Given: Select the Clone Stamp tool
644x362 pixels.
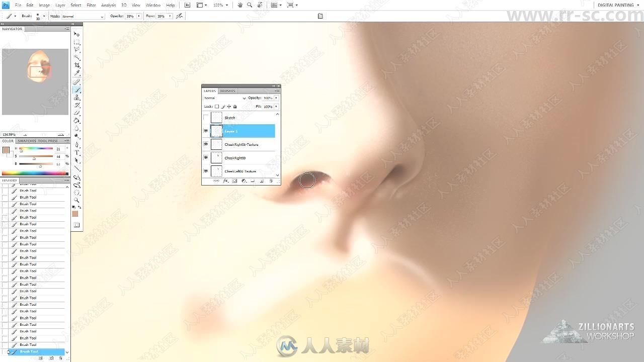Looking at the screenshot, I should click(x=77, y=98).
